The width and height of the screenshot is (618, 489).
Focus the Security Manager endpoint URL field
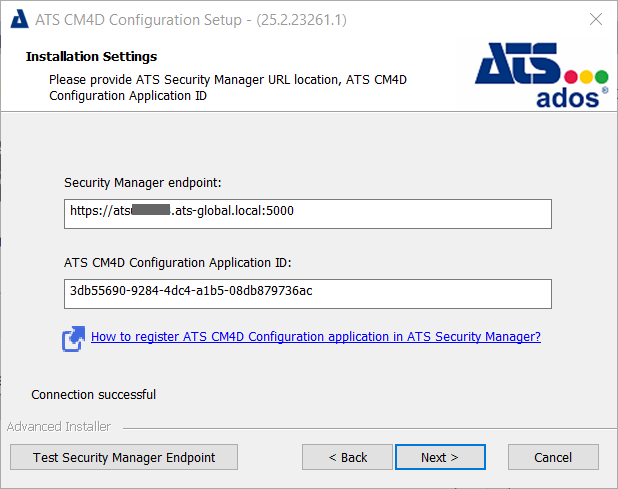(x=307, y=214)
